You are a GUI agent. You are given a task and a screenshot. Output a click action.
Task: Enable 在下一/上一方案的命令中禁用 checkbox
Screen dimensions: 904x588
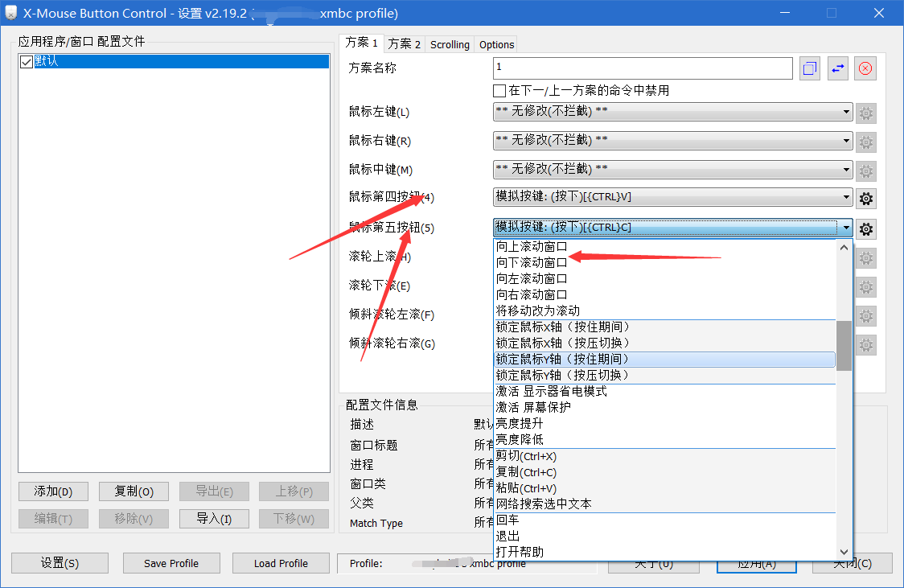tap(499, 90)
